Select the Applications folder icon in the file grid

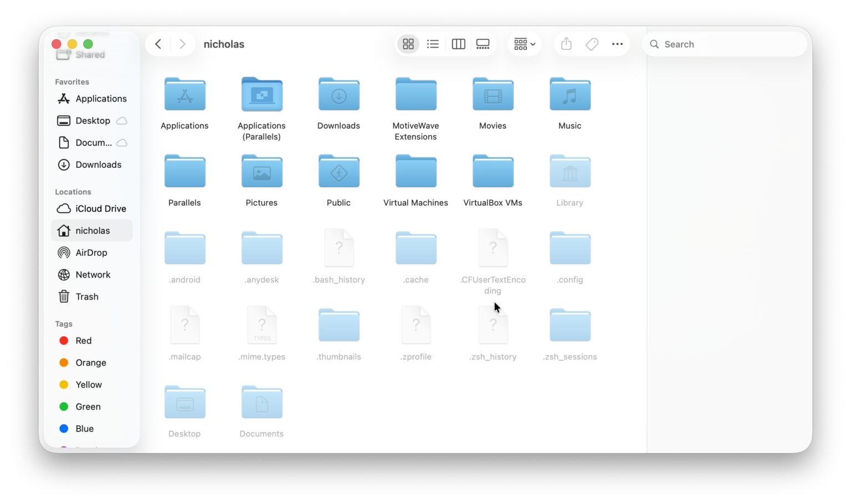pos(185,94)
